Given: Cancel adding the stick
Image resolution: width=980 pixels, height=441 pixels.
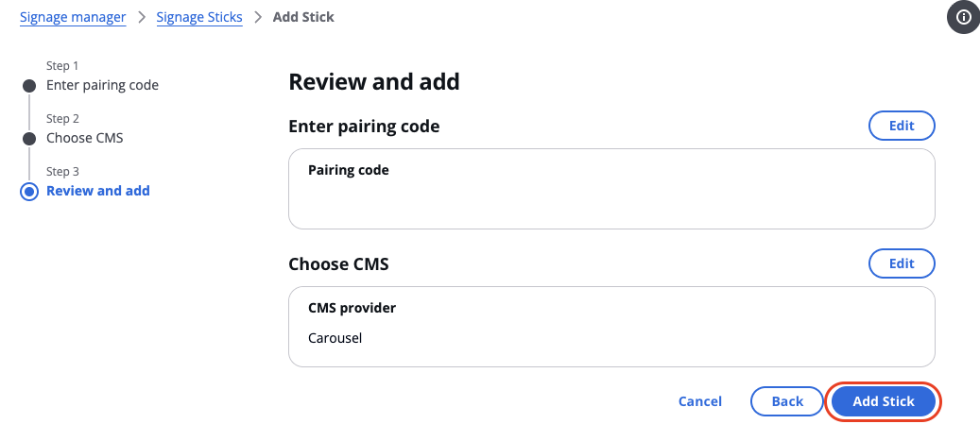Looking at the screenshot, I should (700, 401).
